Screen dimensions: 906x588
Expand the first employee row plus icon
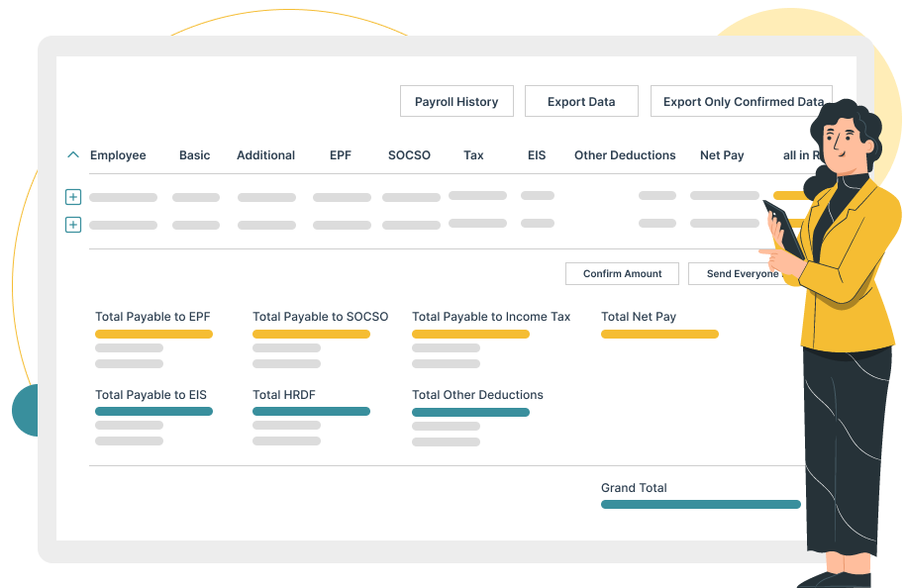coord(72,197)
